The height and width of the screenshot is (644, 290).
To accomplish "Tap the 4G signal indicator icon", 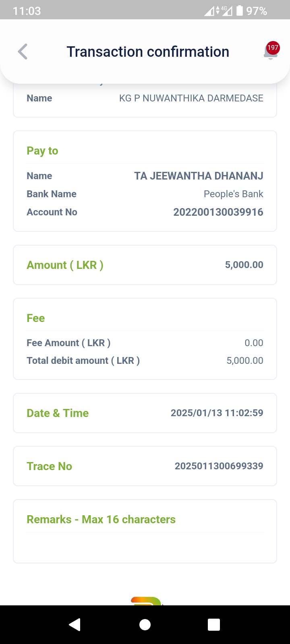I will pyautogui.click(x=219, y=10).
